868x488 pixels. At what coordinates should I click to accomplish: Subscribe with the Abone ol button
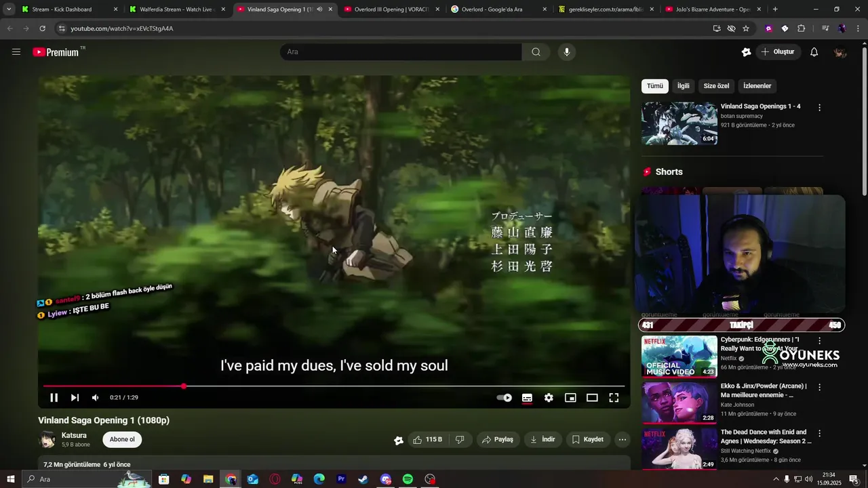click(x=122, y=439)
